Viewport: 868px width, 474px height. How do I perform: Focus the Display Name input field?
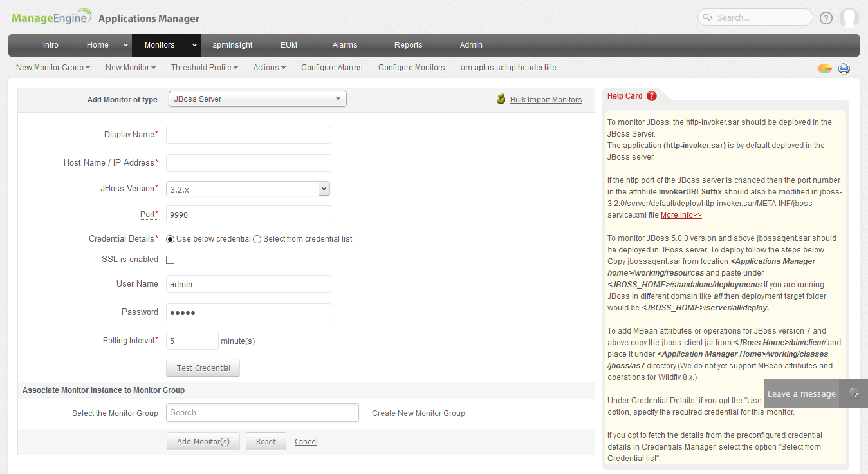pos(248,135)
